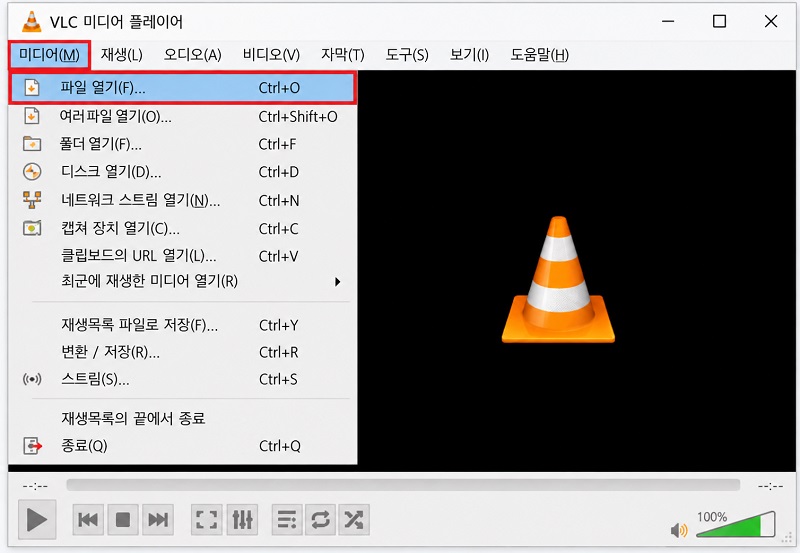This screenshot has width=800, height=553.
Task: Choose 스트림(S)... menu entry
Action: pyautogui.click(x=182, y=380)
